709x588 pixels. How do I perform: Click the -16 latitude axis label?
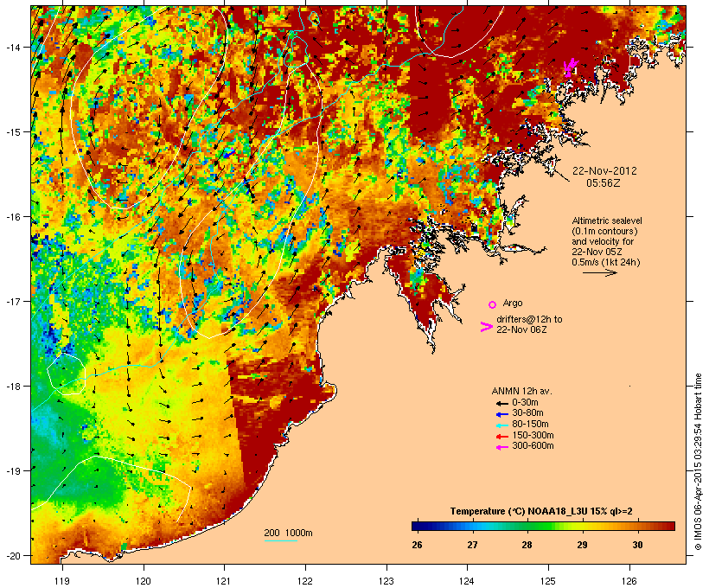12,217
